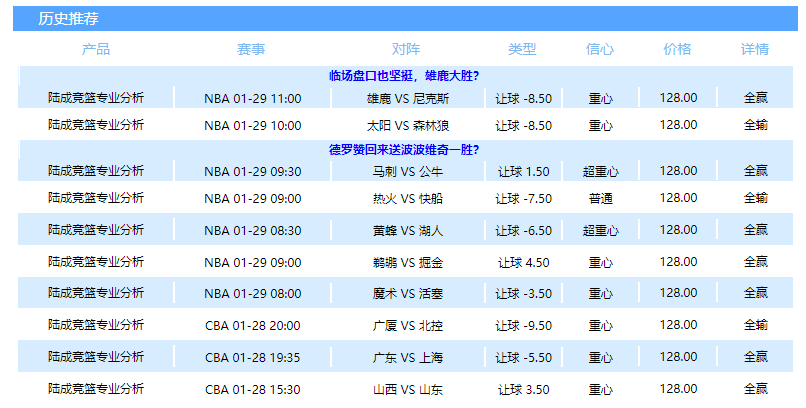
Task: Click the 价格 column header
Action: 677,49
